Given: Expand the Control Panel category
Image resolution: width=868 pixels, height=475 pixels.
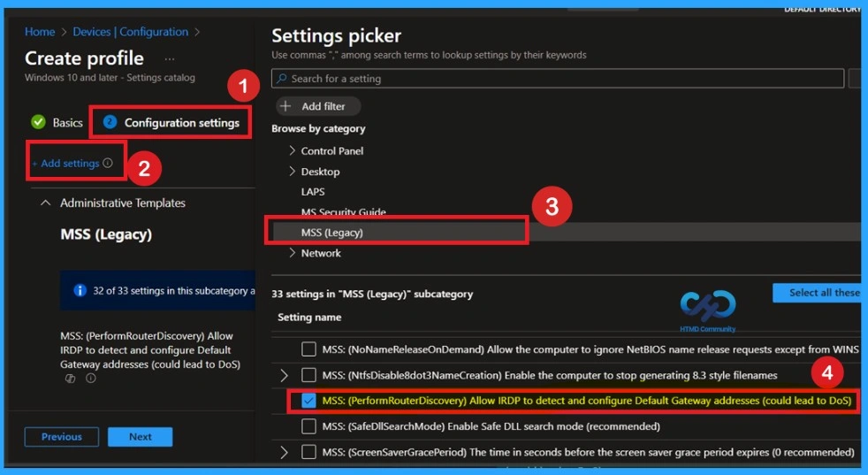Looking at the screenshot, I should tap(293, 150).
